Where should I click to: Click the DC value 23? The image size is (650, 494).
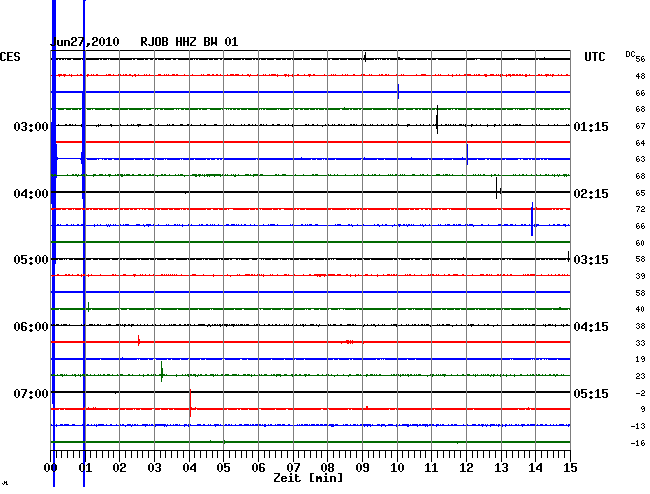tap(640, 376)
